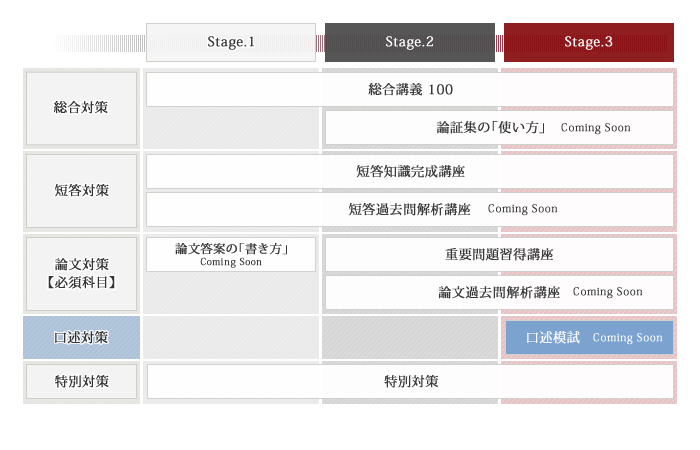Open 短答過去問解析講座 course bar
The width and height of the screenshot is (700, 450).
[410, 209]
